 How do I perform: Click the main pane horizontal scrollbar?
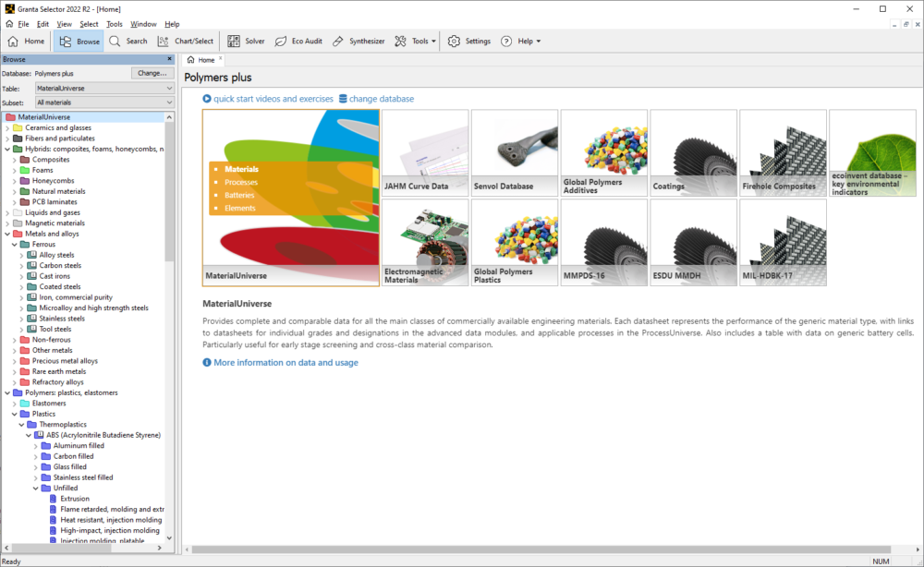click(x=541, y=549)
